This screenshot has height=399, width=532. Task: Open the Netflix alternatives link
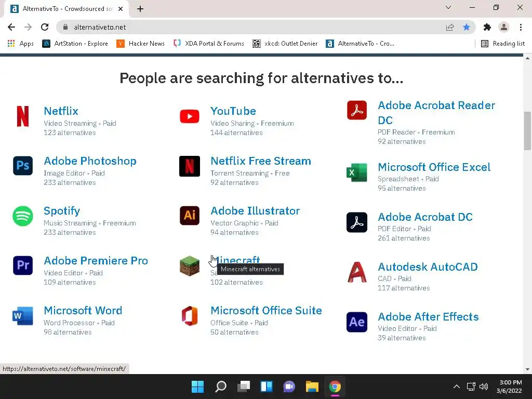point(61,111)
